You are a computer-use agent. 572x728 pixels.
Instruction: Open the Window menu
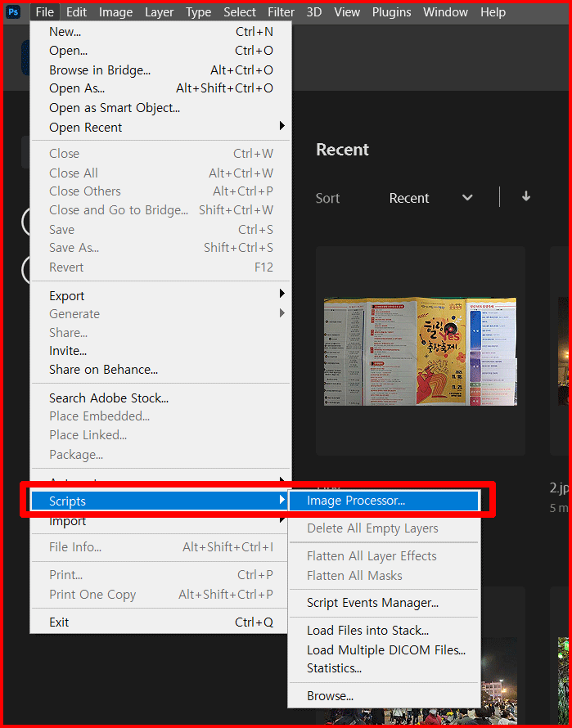click(446, 12)
